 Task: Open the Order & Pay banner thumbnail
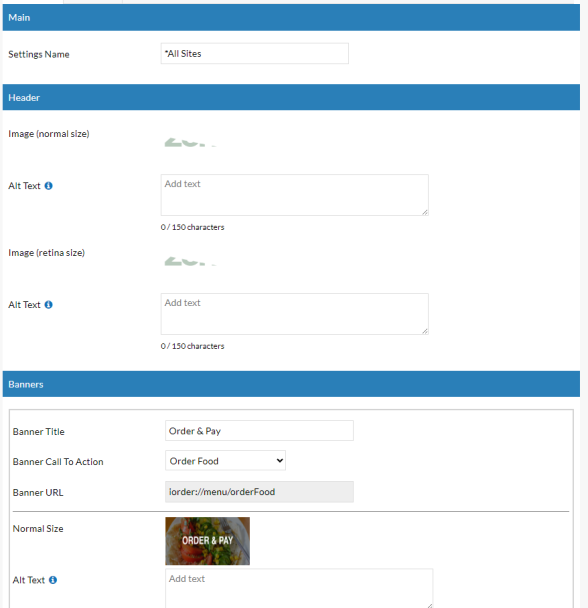208,541
